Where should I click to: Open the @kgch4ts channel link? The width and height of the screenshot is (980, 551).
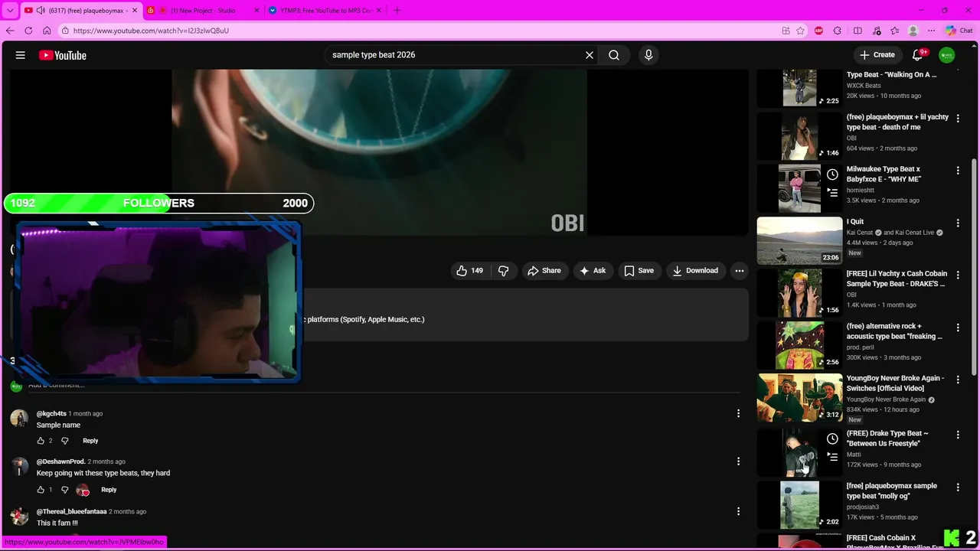point(51,413)
